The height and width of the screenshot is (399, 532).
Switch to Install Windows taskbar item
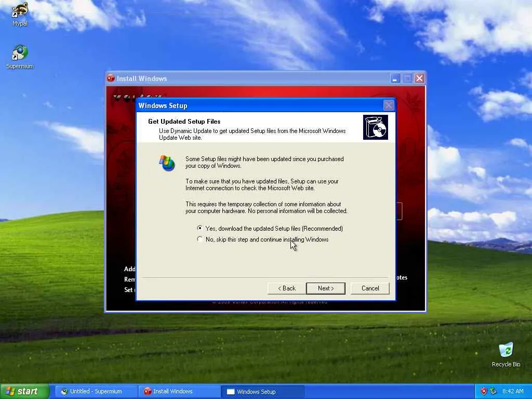pos(179,391)
